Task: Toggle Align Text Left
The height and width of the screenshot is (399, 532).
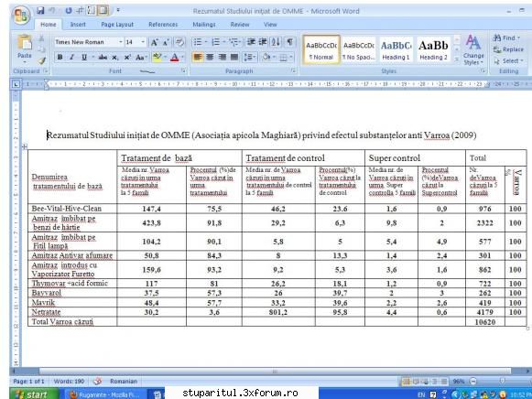Action: point(198,57)
